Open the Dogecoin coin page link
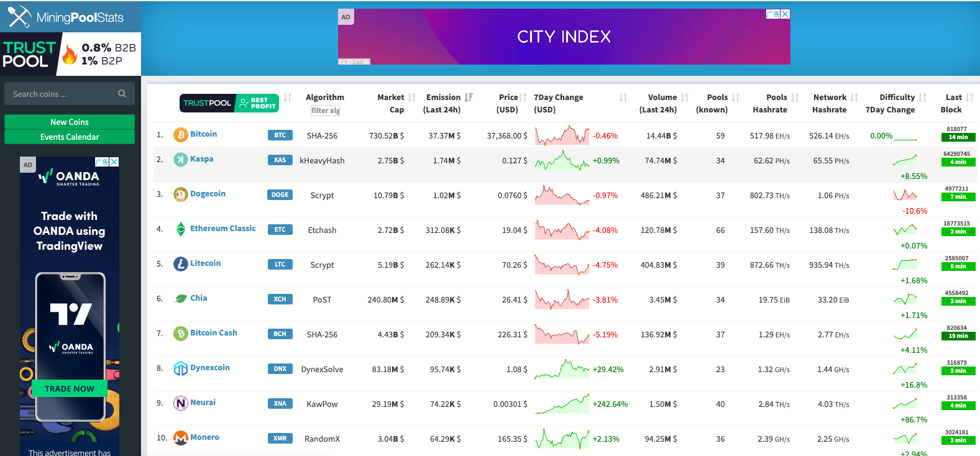The height and width of the screenshot is (456, 980). pyautogui.click(x=208, y=194)
